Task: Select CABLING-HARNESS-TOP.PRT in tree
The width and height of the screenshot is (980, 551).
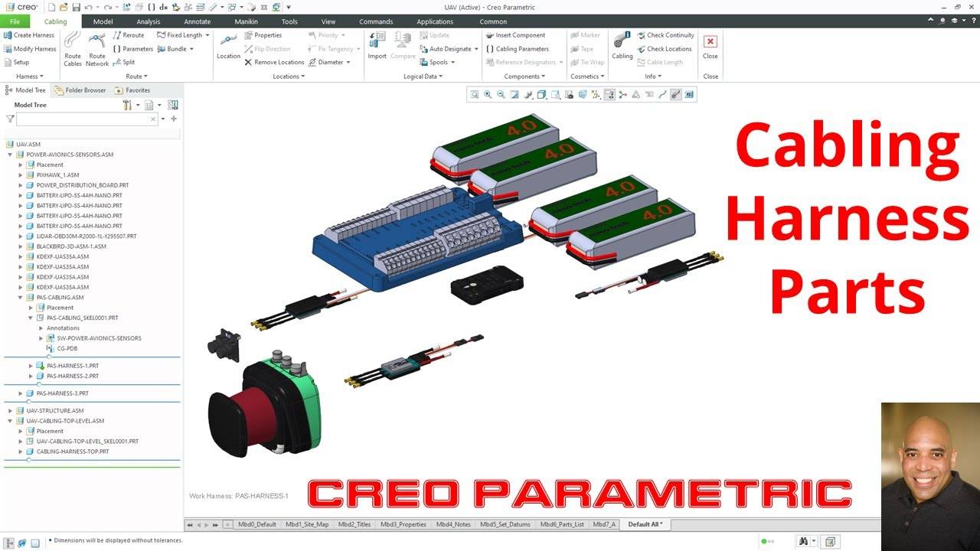Action: pos(73,452)
